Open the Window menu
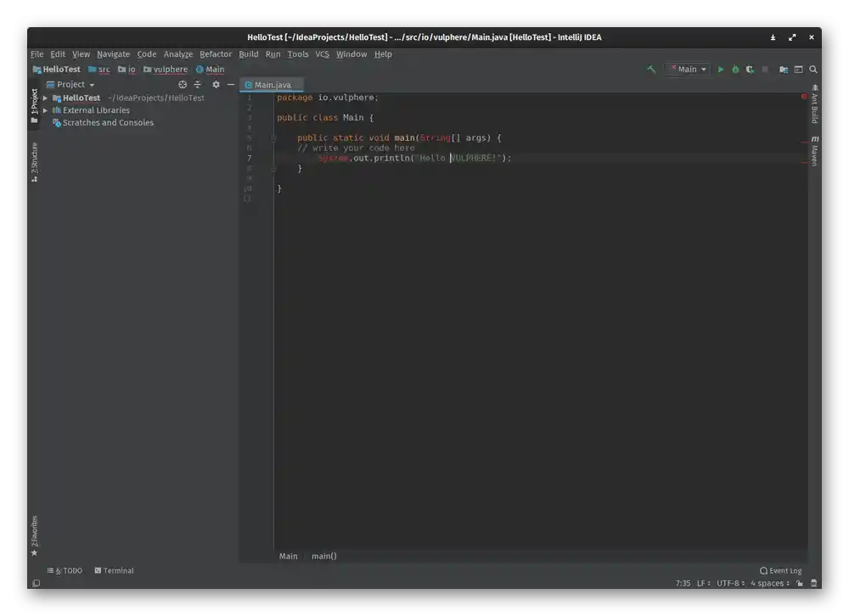Viewport: 849px width, 616px height. click(x=351, y=54)
